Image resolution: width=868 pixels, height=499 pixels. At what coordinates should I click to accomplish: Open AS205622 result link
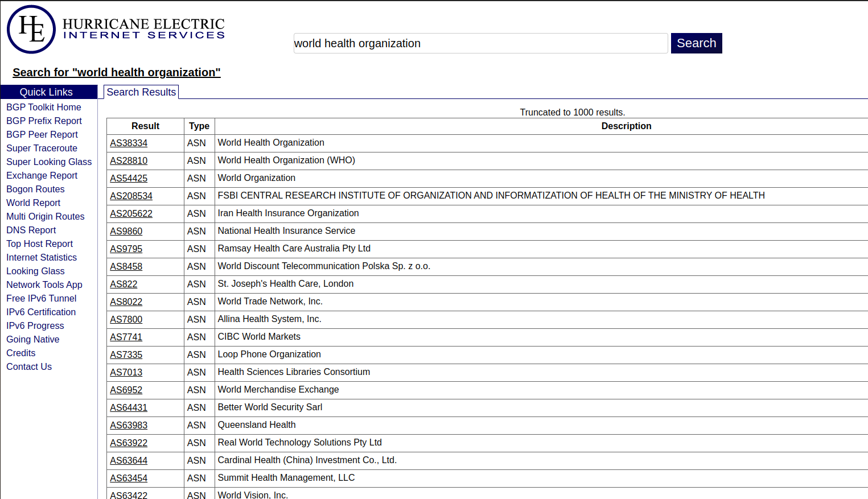131,213
